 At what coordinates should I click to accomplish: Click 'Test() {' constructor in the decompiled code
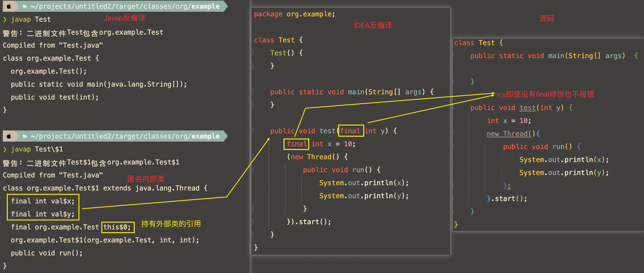point(286,53)
